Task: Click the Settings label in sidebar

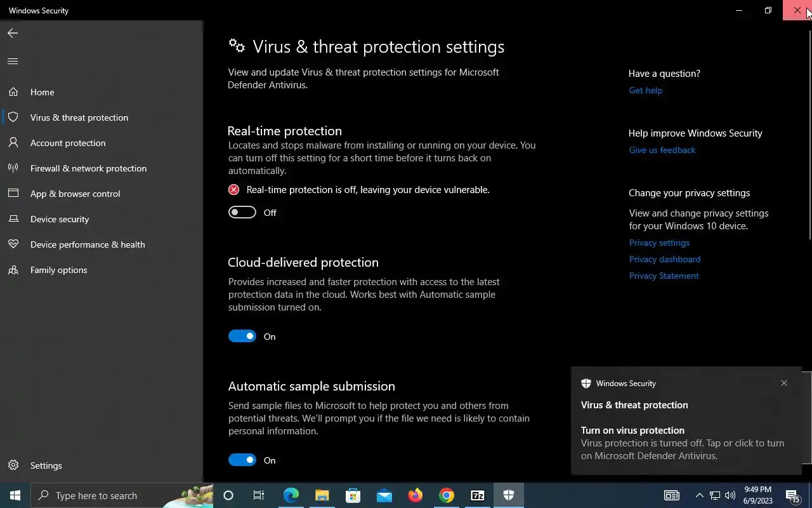Action: (46, 465)
